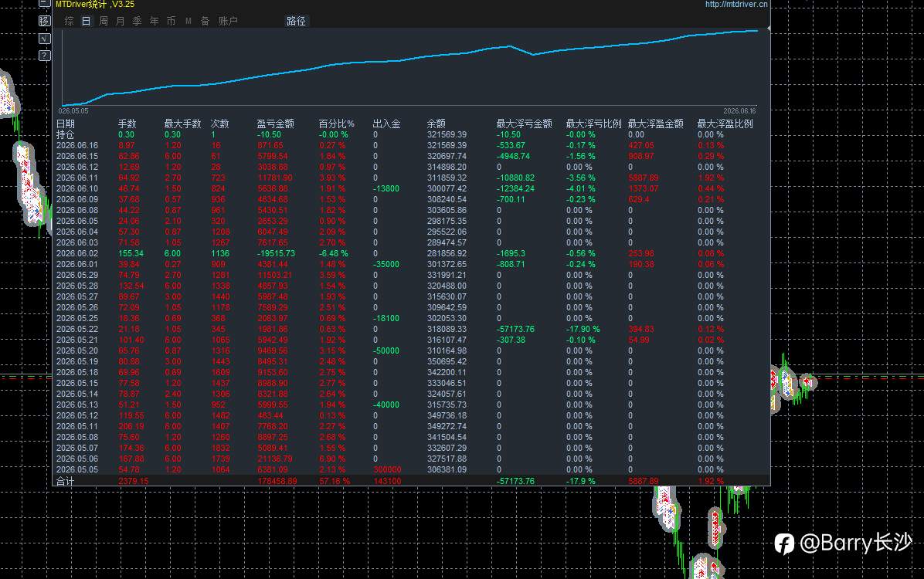Select the 持仓 row label

pos(66,135)
